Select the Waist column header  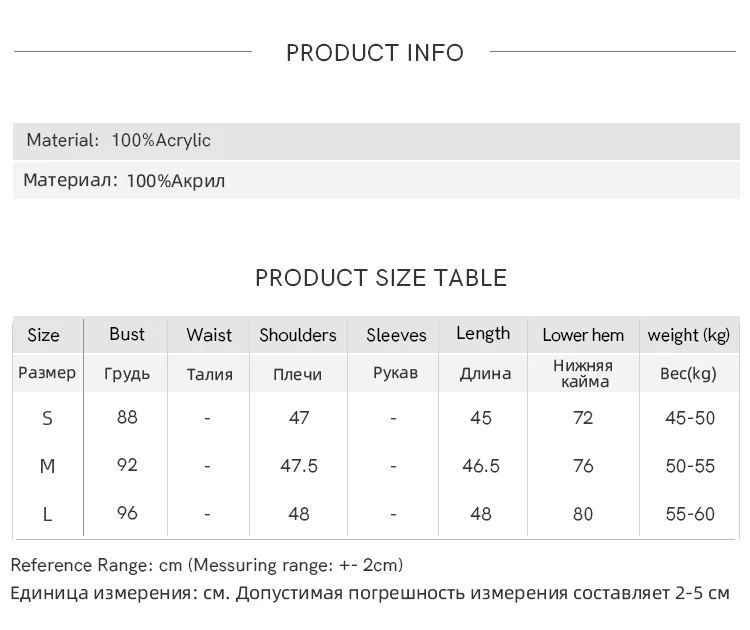coord(209,335)
